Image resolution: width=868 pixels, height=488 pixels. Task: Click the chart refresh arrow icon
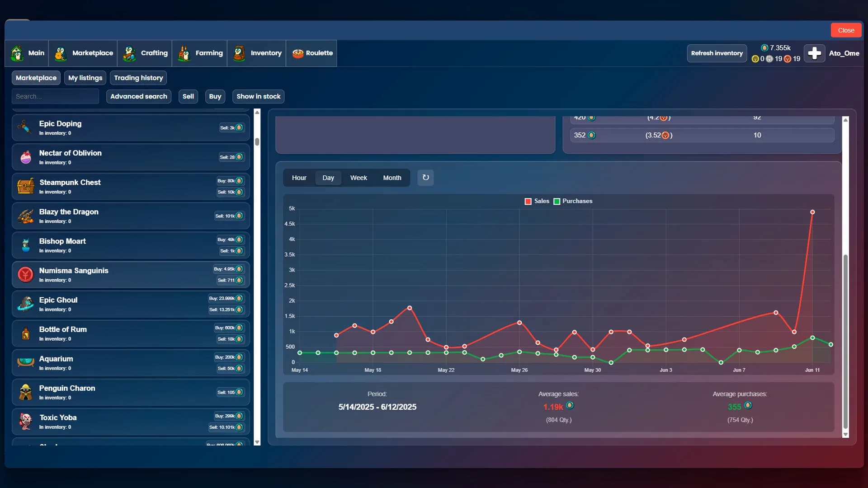(x=425, y=178)
